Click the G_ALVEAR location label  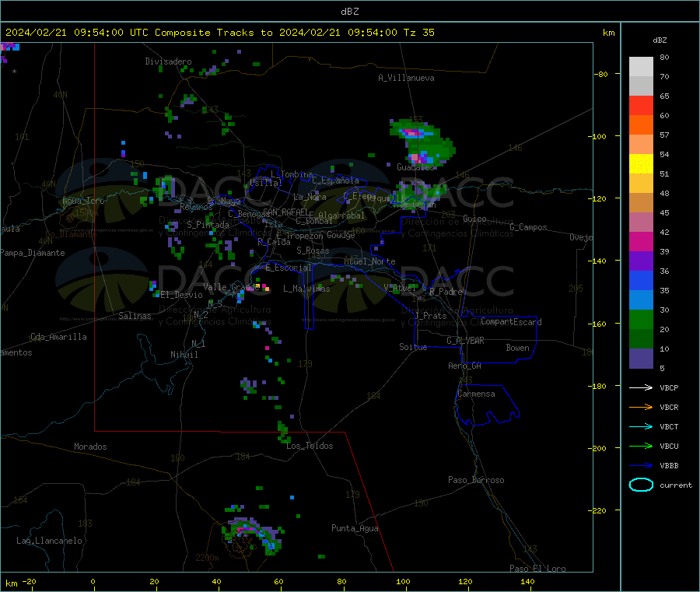465,341
